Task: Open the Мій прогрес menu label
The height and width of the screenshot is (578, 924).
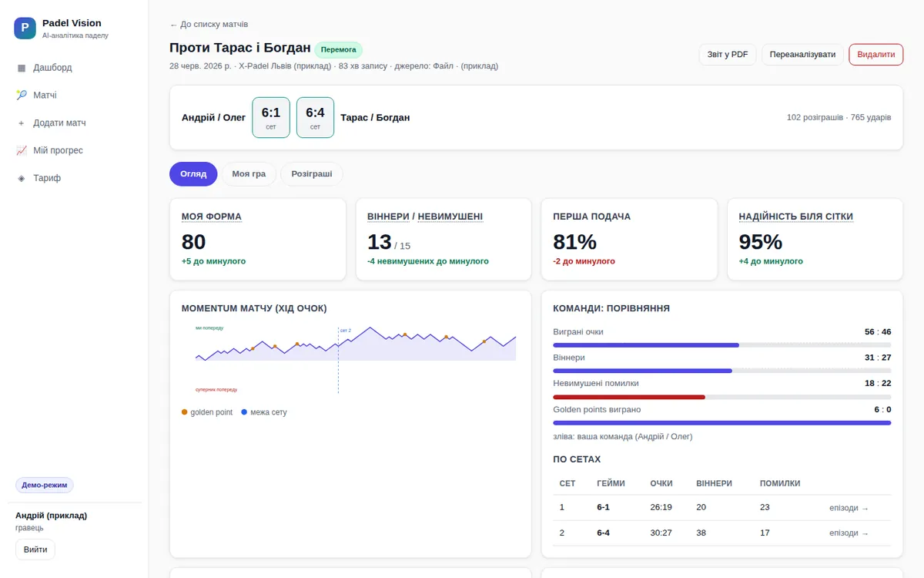Action: [58, 151]
